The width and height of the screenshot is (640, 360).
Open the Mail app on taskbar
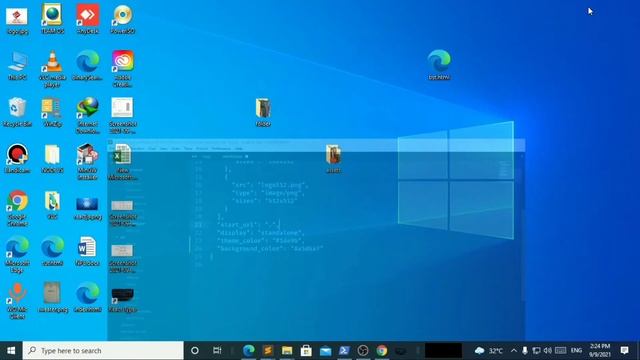click(x=325, y=351)
